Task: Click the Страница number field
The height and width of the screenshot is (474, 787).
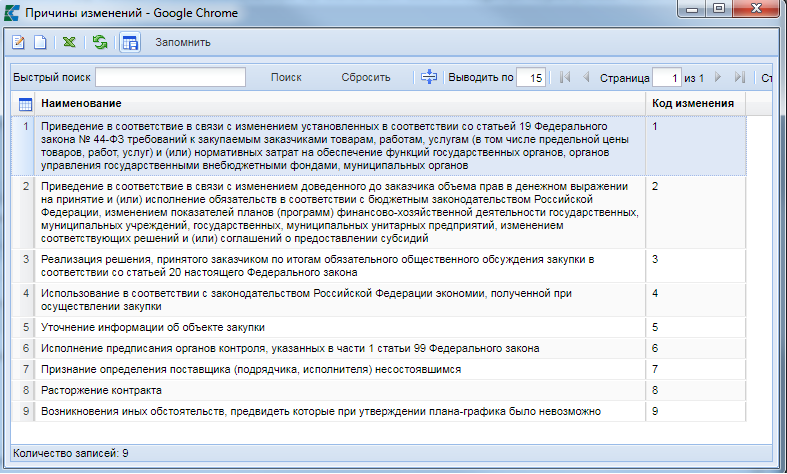Action: click(666, 77)
